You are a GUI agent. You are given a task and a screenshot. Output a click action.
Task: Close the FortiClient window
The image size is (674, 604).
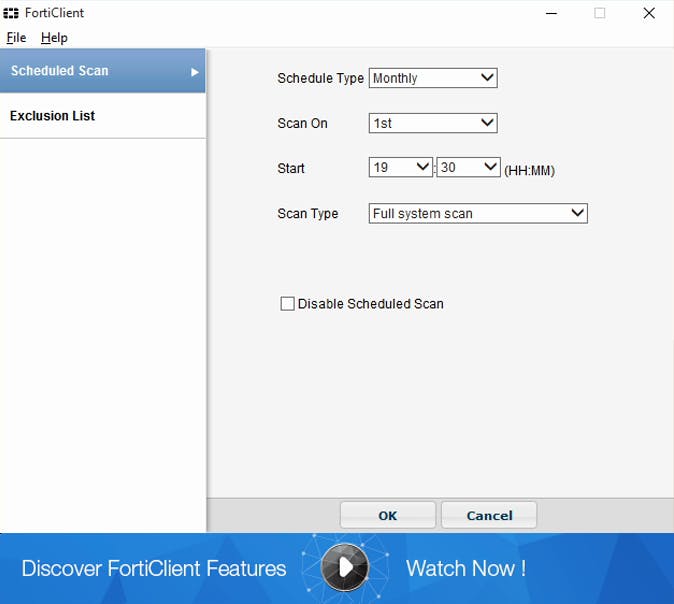(x=649, y=13)
